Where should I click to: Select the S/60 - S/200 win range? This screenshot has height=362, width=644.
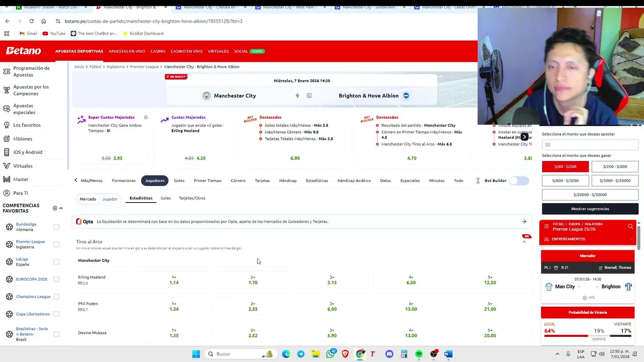[565, 166]
